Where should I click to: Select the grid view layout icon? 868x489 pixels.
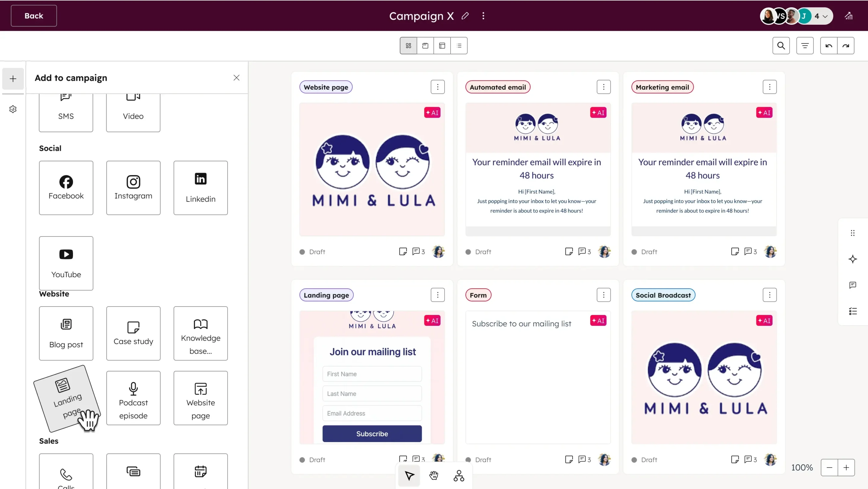click(x=408, y=45)
